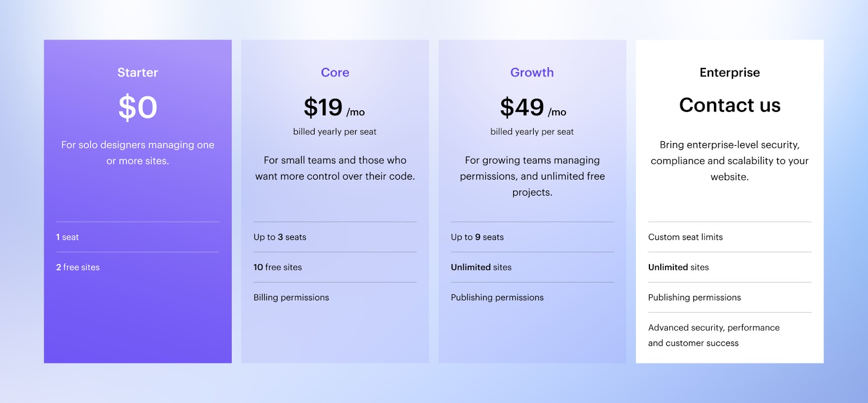The height and width of the screenshot is (403, 868).
Task: Select the Starter plan heading
Action: tap(137, 72)
